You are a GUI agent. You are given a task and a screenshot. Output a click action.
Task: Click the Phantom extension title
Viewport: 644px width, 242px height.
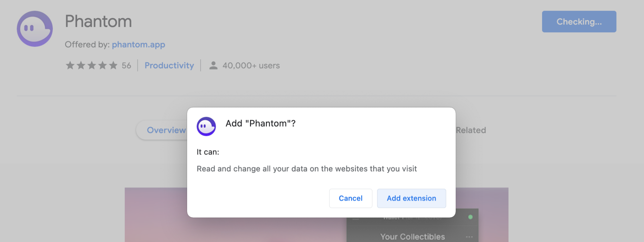(98, 21)
